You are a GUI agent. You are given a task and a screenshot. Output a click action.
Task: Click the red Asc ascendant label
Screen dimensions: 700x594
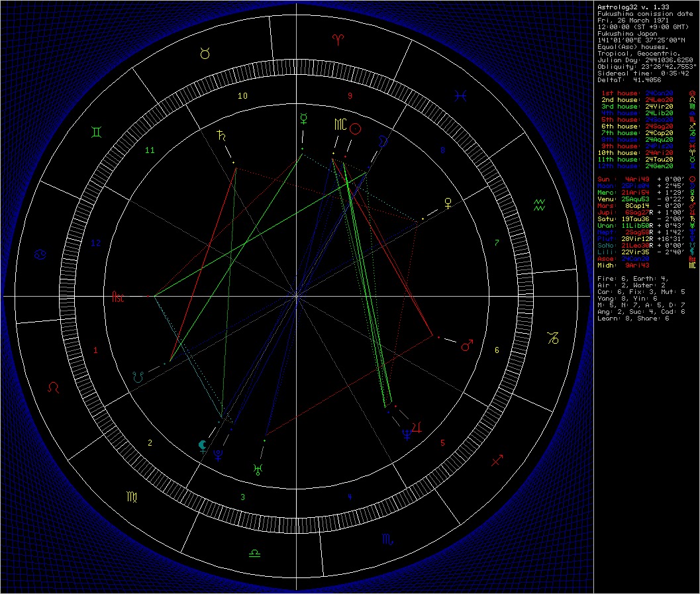pyautogui.click(x=118, y=297)
